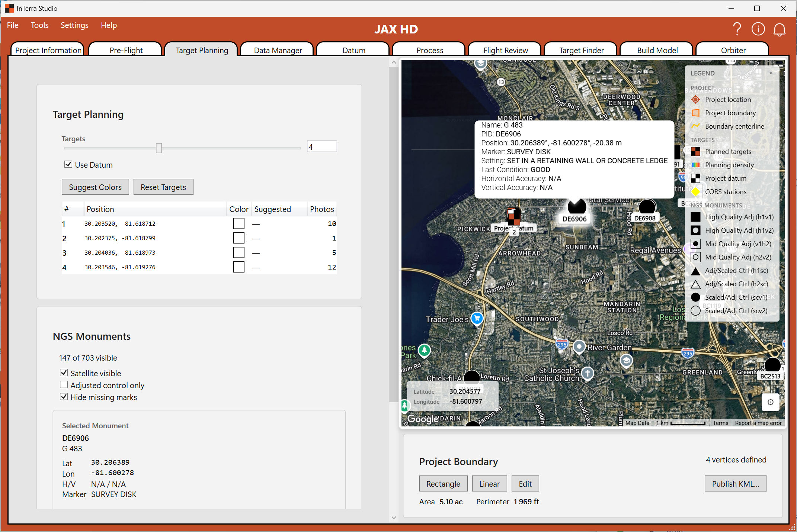Click the Project datum legend icon
This screenshot has height=532, width=797.
click(x=695, y=178)
